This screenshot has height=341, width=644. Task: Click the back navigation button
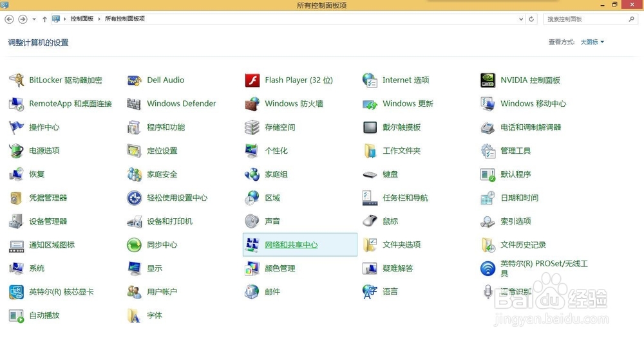coord(9,19)
